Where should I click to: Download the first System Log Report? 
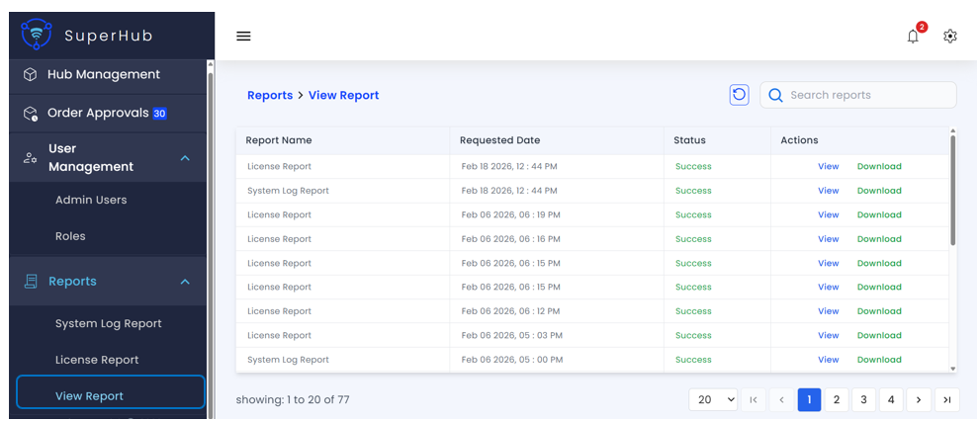click(x=878, y=191)
